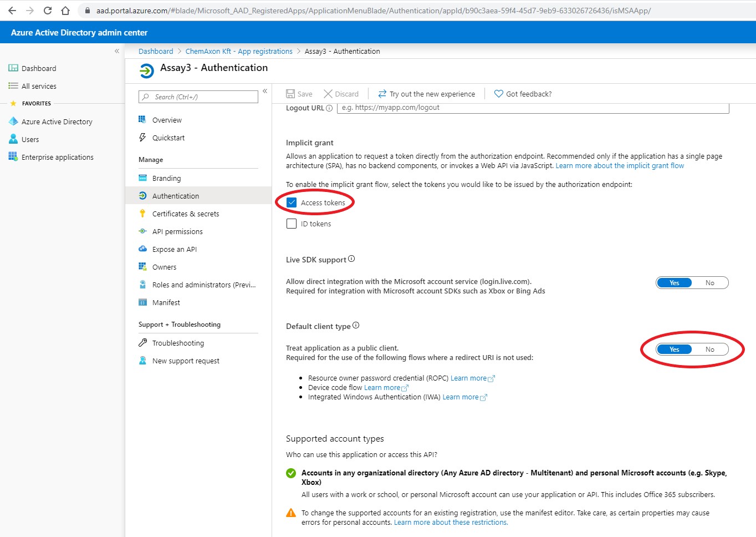Click the Default client type info icon

[x=356, y=326]
